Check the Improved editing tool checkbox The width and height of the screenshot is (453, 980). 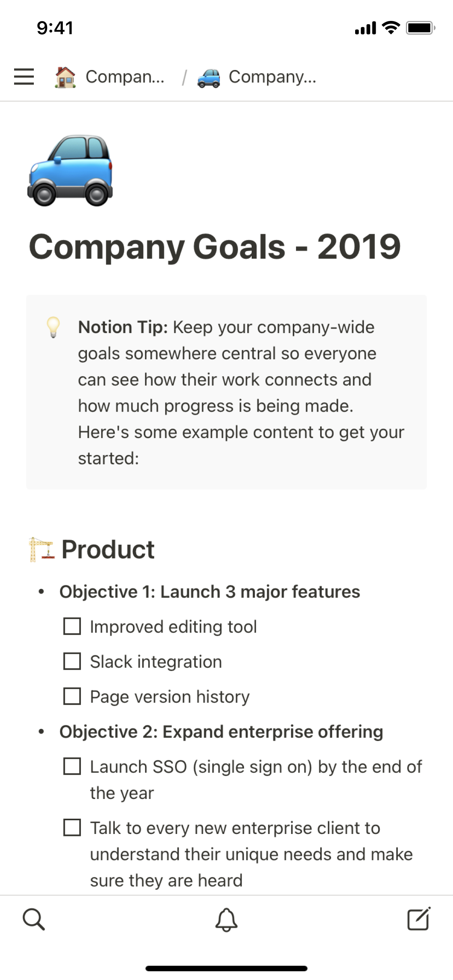(x=72, y=626)
